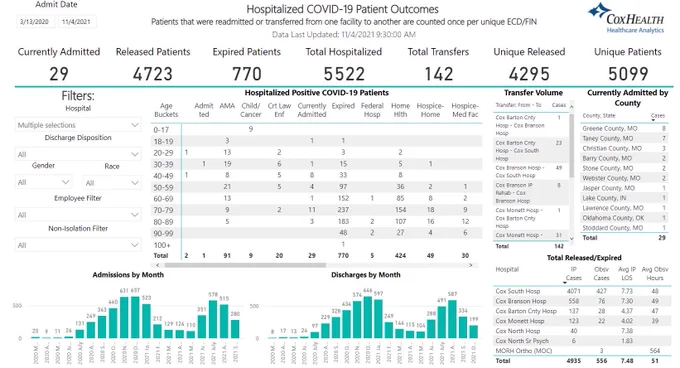Click the Transfer Volume scroll down arrow
This screenshot has height=368, width=680.
click(x=572, y=238)
